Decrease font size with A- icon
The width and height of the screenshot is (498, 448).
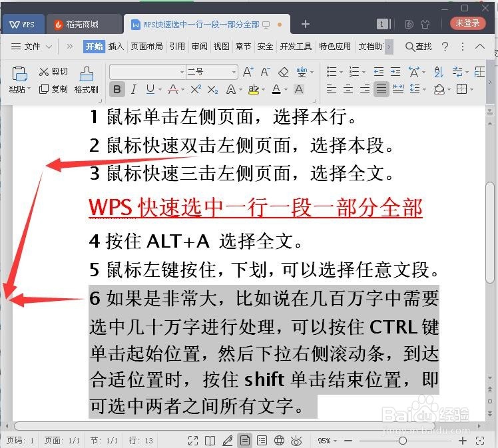click(x=265, y=72)
